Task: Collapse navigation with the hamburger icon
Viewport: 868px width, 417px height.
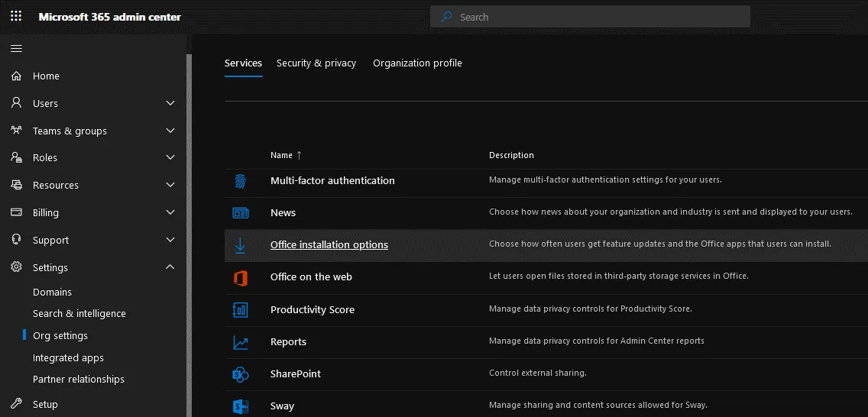Action: coord(16,49)
